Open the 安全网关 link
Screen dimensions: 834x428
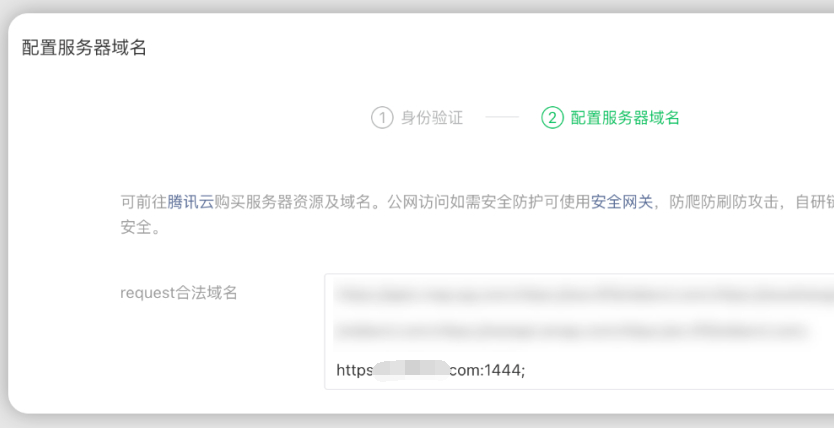tap(622, 201)
